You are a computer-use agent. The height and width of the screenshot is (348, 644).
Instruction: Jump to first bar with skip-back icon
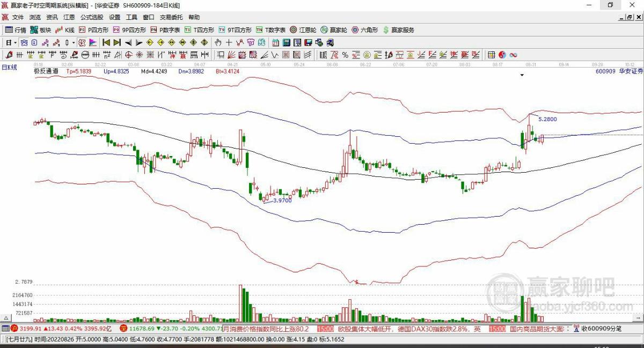106,42
